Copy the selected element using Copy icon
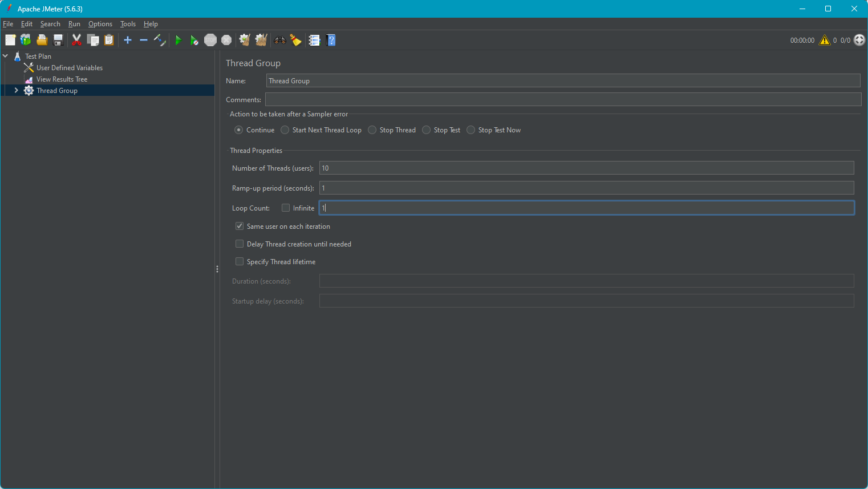 (x=92, y=40)
